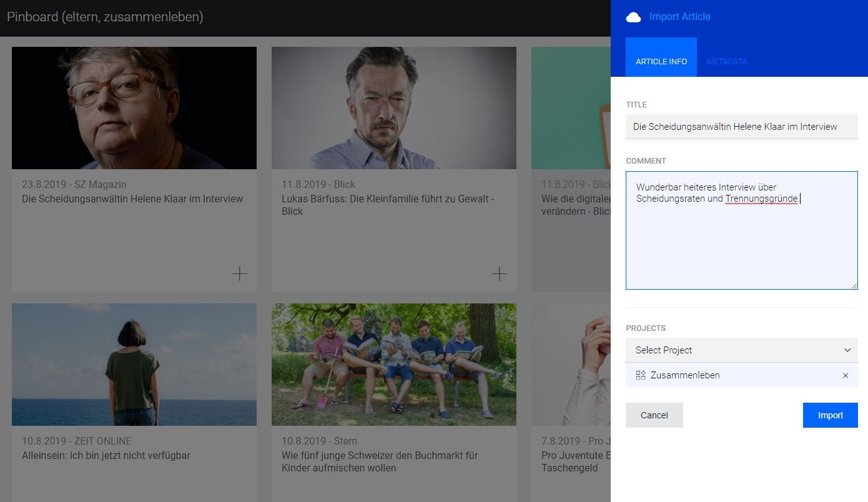Open the five men on bench thumbnail
Viewport: 868px width, 502px height.
[x=394, y=365]
